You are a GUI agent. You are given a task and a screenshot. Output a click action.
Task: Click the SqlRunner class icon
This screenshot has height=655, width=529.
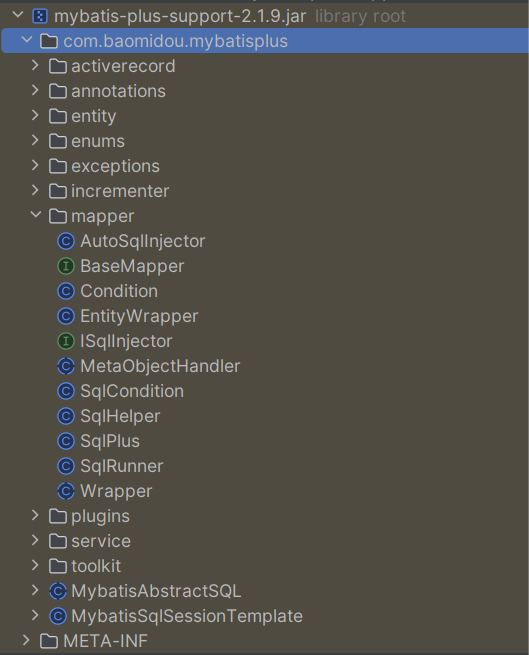click(66, 466)
